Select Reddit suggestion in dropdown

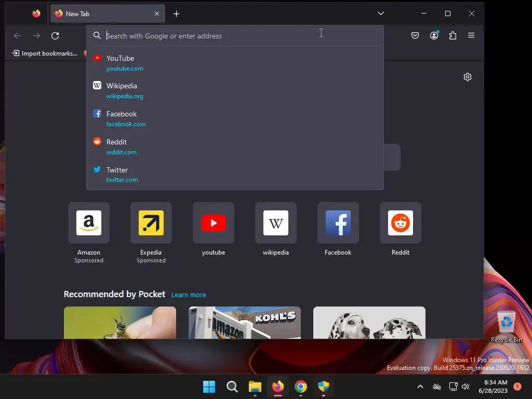[x=235, y=147]
